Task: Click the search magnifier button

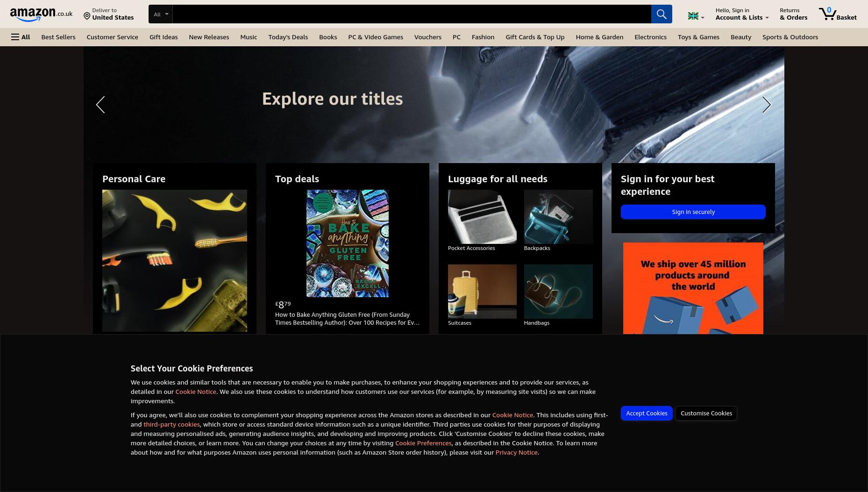Action: (x=662, y=14)
